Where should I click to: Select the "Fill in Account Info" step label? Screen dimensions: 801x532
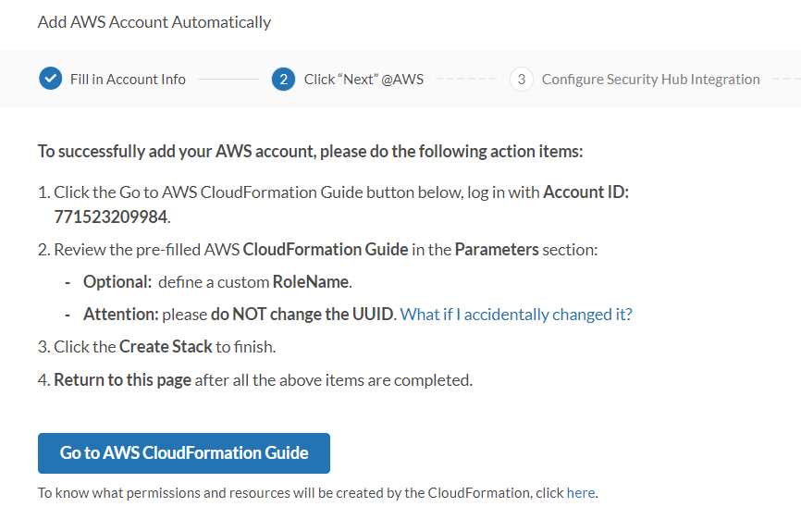(128, 80)
